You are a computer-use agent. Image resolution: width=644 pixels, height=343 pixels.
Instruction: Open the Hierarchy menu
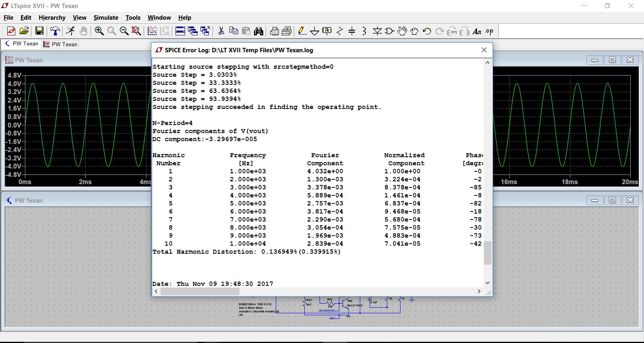pyautogui.click(x=52, y=18)
